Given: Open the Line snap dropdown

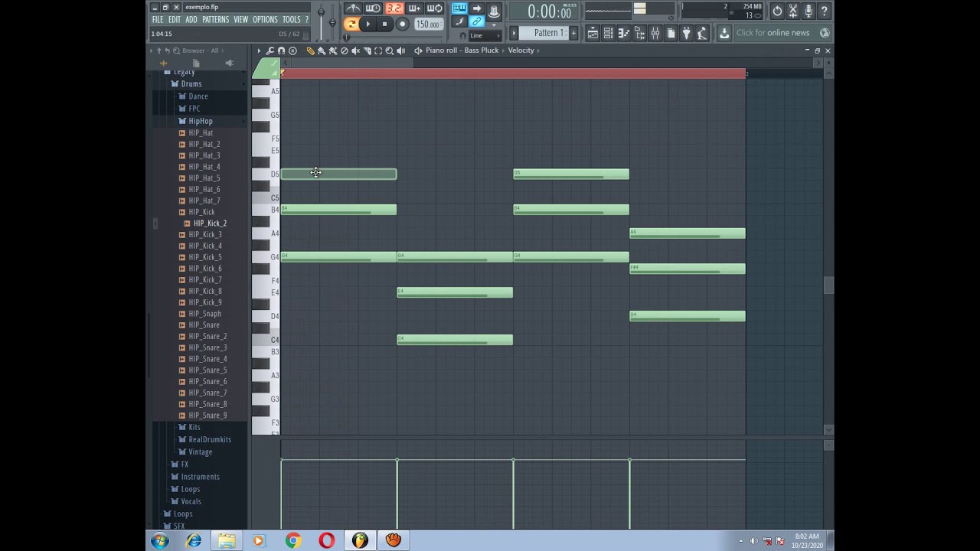Looking at the screenshot, I should point(484,36).
